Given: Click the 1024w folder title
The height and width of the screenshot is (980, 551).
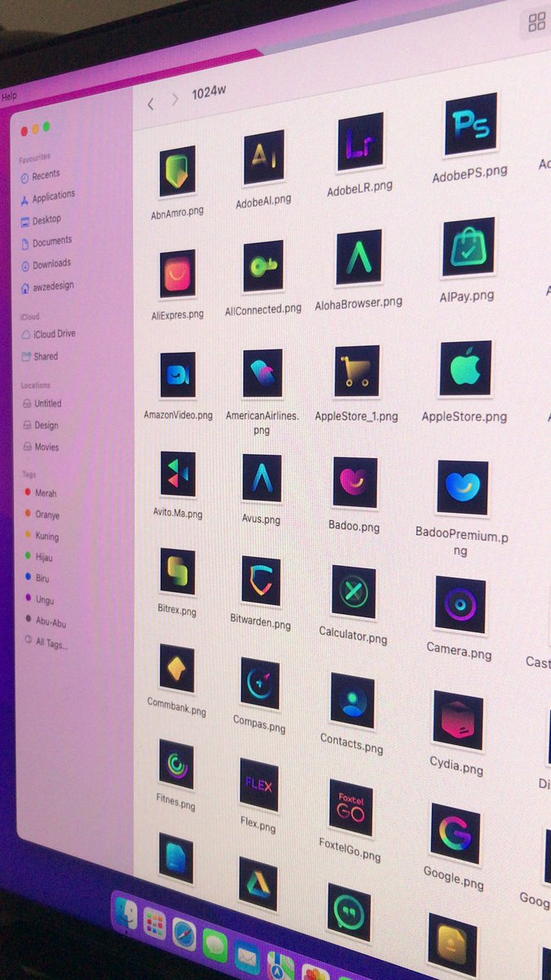Looking at the screenshot, I should pos(209,91).
